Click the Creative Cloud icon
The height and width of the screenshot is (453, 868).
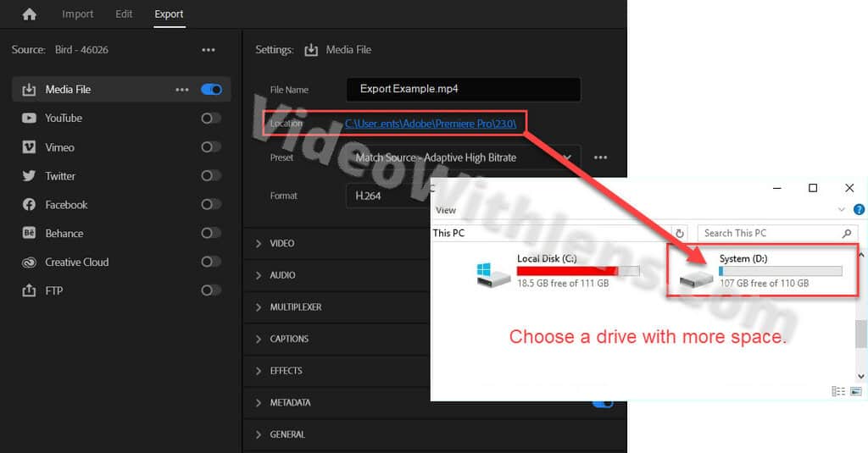[x=29, y=262]
